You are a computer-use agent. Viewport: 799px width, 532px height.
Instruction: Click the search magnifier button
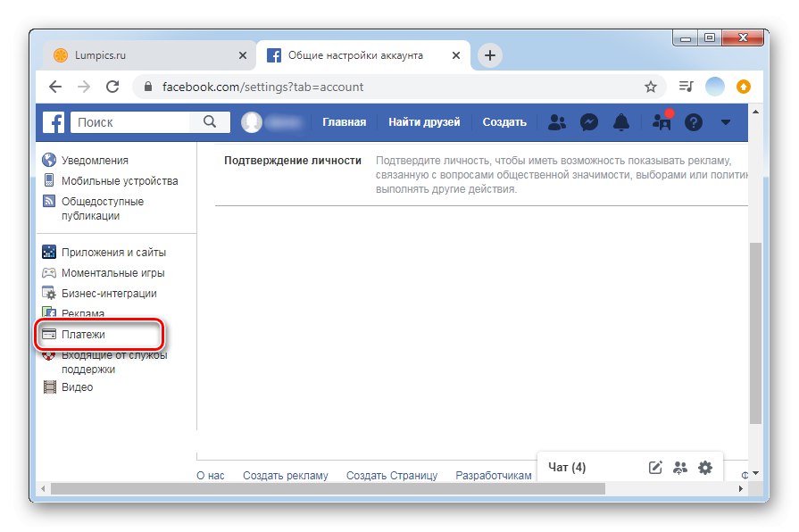point(210,121)
